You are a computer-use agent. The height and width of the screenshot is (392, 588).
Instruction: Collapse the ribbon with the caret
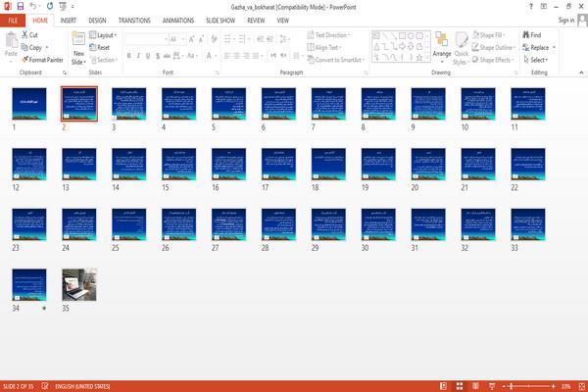click(581, 72)
